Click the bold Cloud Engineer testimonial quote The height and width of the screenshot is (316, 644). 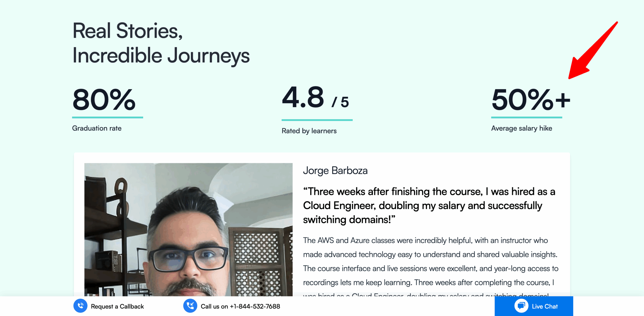click(x=429, y=205)
